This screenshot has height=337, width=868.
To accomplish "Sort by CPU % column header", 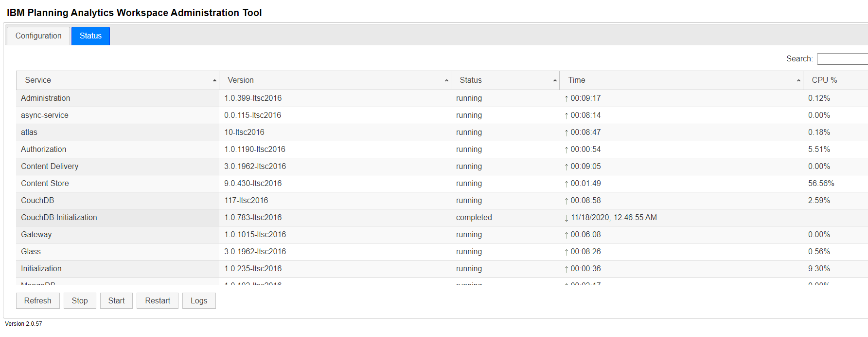I will (x=835, y=80).
